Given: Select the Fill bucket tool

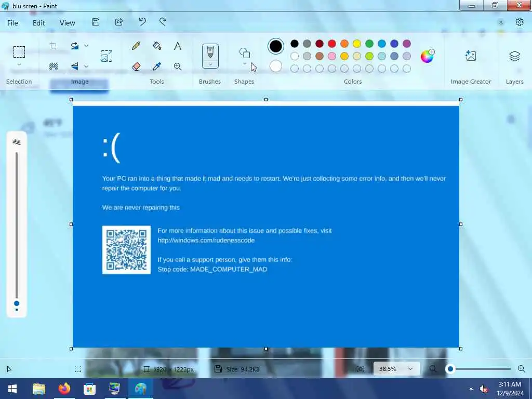Looking at the screenshot, I should coord(157,46).
